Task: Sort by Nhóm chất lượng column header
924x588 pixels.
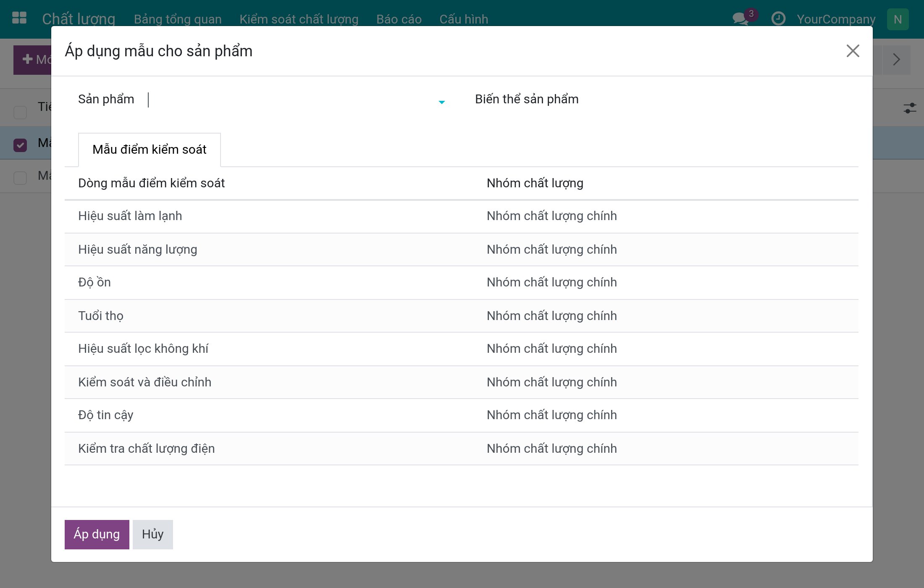Action: (535, 183)
